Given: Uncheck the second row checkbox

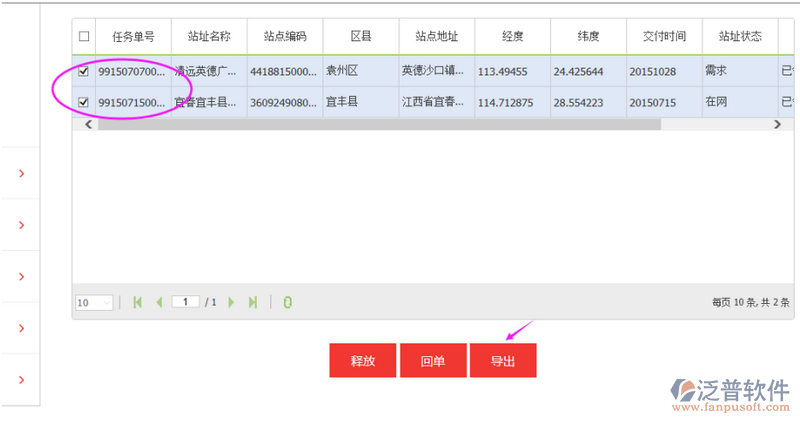Looking at the screenshot, I should [x=84, y=102].
